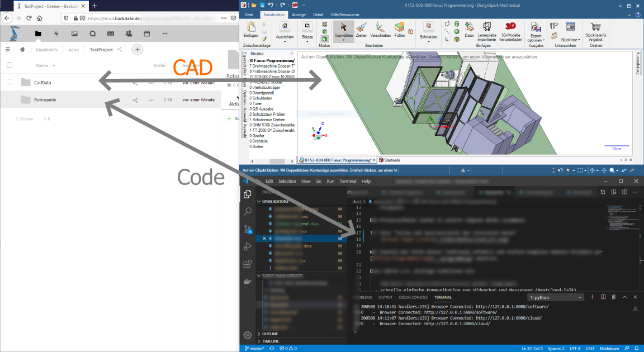The width and height of the screenshot is (644, 352).
Task: Tick the CadData folder checkbox
Action: (x=10, y=83)
